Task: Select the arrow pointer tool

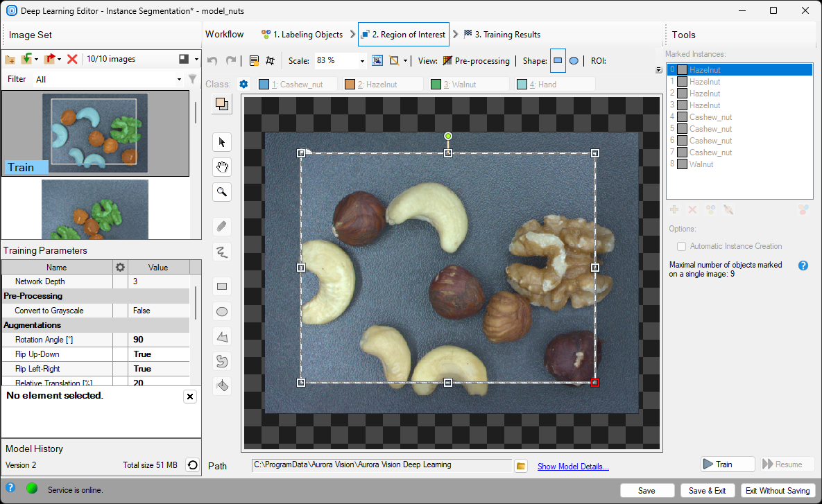Action: pos(222,142)
